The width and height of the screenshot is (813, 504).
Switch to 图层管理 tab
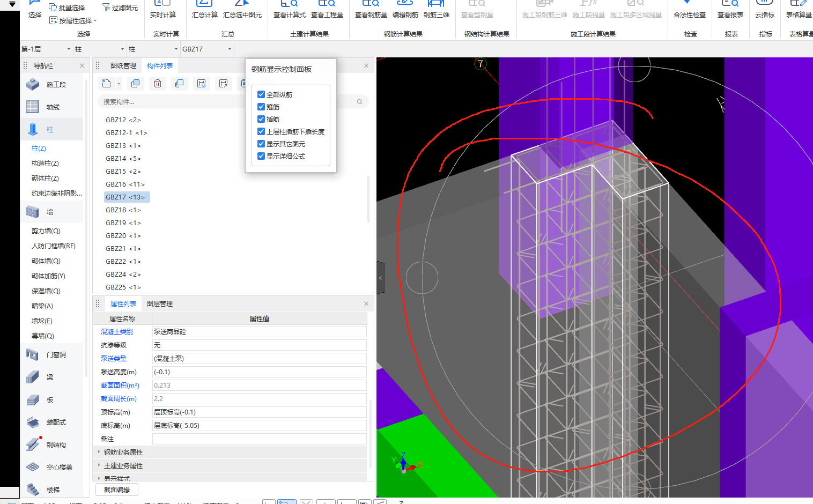point(160,303)
